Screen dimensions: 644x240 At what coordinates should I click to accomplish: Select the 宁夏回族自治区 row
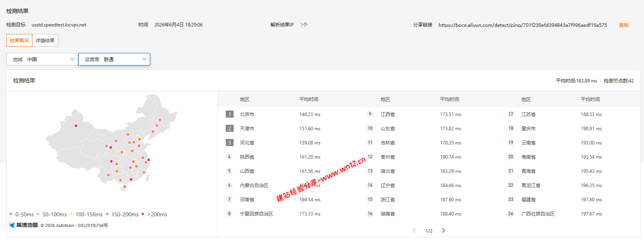288,214
